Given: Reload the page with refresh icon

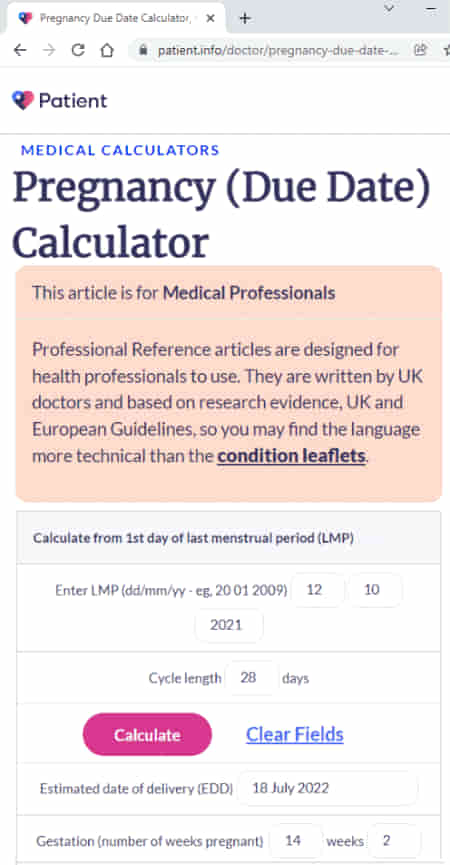Looking at the screenshot, I should point(78,50).
